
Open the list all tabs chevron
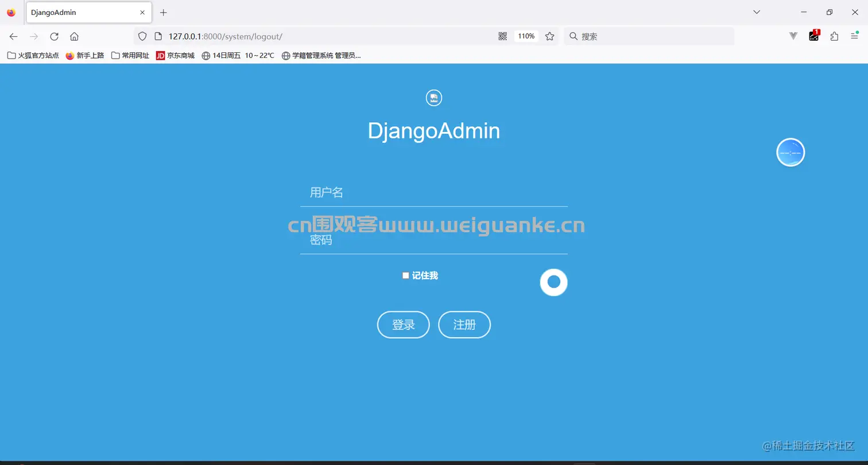click(x=757, y=12)
